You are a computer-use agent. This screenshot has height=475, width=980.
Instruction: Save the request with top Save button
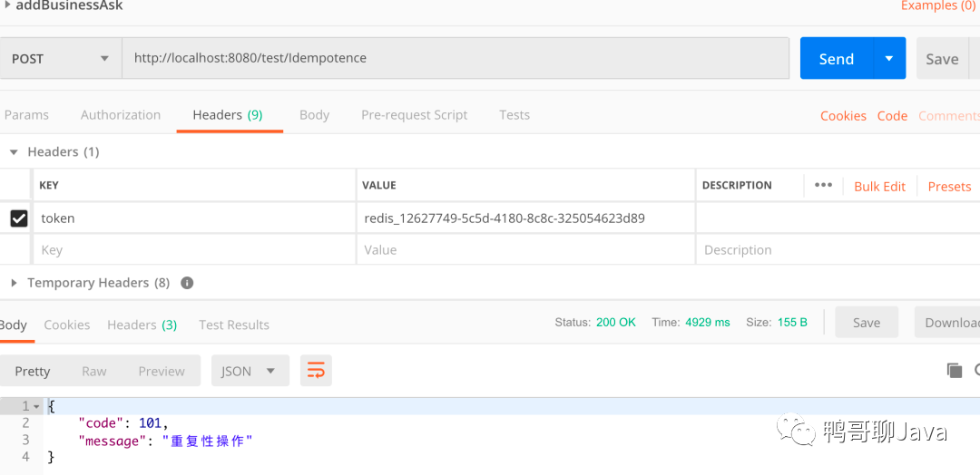coord(942,59)
